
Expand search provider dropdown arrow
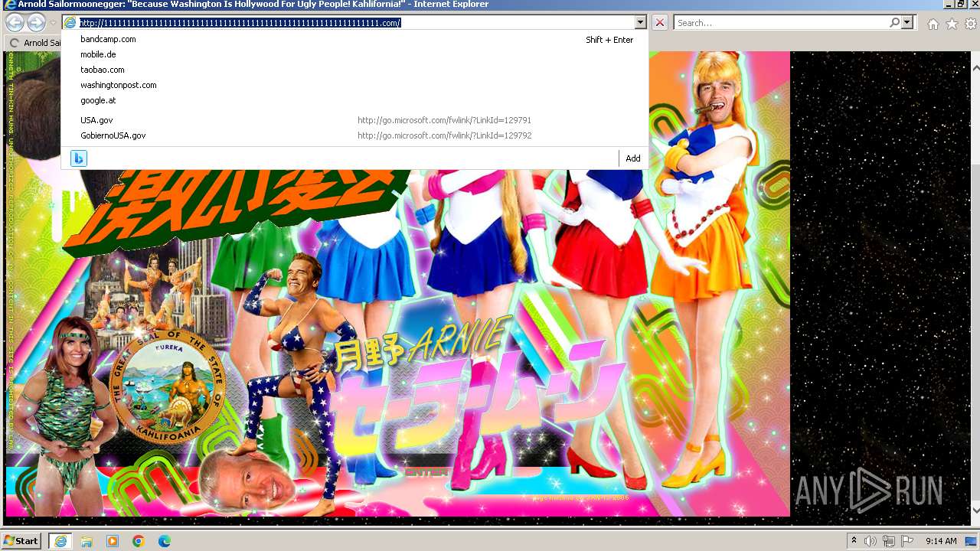(x=907, y=23)
